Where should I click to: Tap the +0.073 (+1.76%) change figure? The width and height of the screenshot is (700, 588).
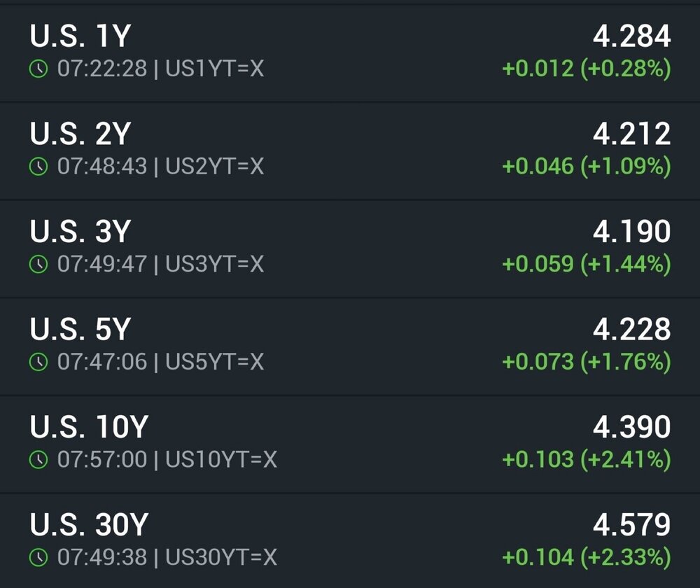click(x=586, y=361)
